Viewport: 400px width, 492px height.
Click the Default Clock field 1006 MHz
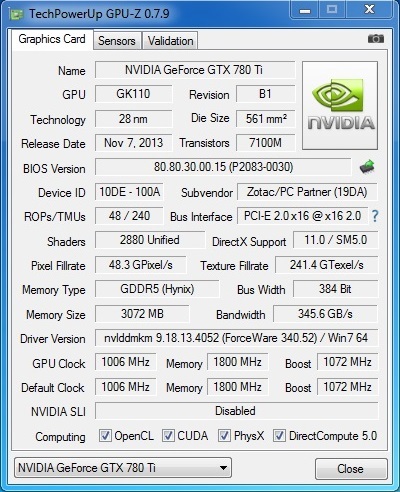tap(126, 387)
